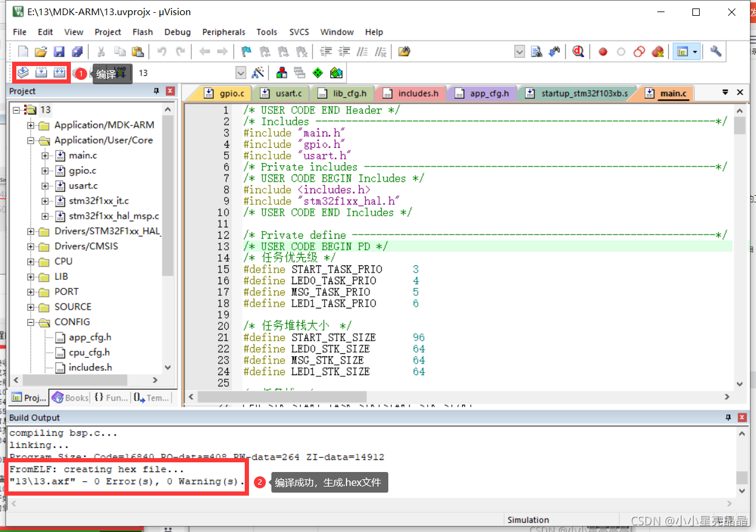Screen dimensions: 756x532
Task: Open Configuration with the wrench icon
Action: click(716, 52)
